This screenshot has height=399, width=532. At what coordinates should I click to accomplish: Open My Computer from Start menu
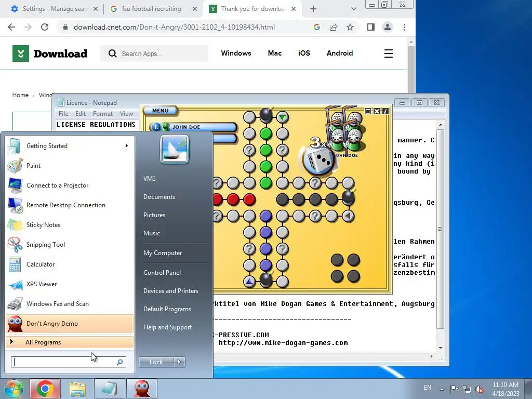163,253
